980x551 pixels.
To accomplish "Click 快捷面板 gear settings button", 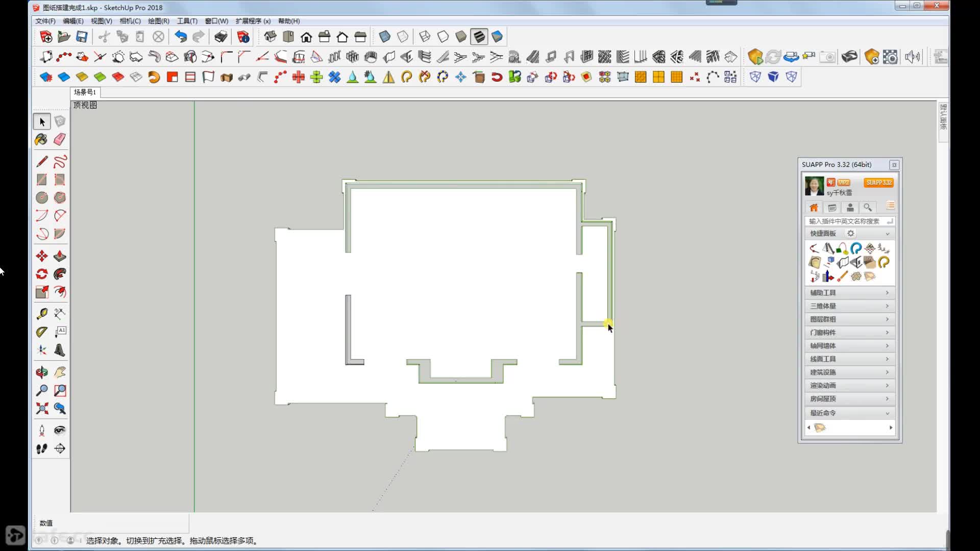I will tap(851, 234).
